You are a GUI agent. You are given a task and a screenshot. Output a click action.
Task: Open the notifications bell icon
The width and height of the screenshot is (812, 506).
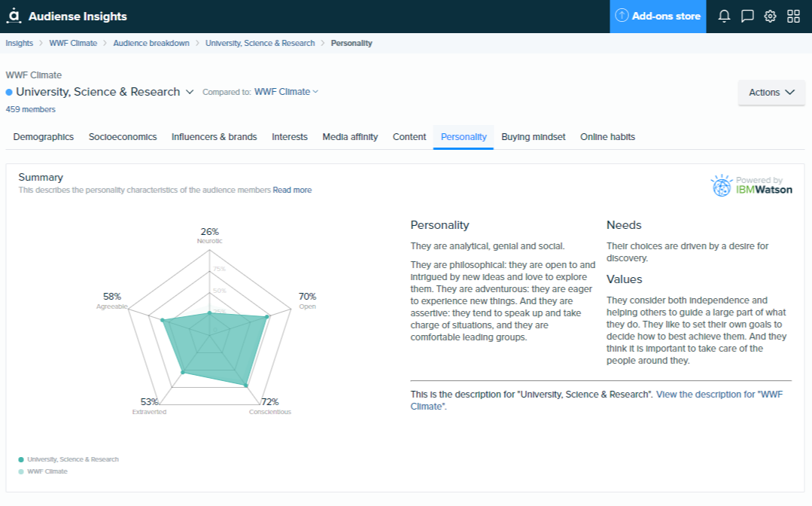tap(724, 15)
